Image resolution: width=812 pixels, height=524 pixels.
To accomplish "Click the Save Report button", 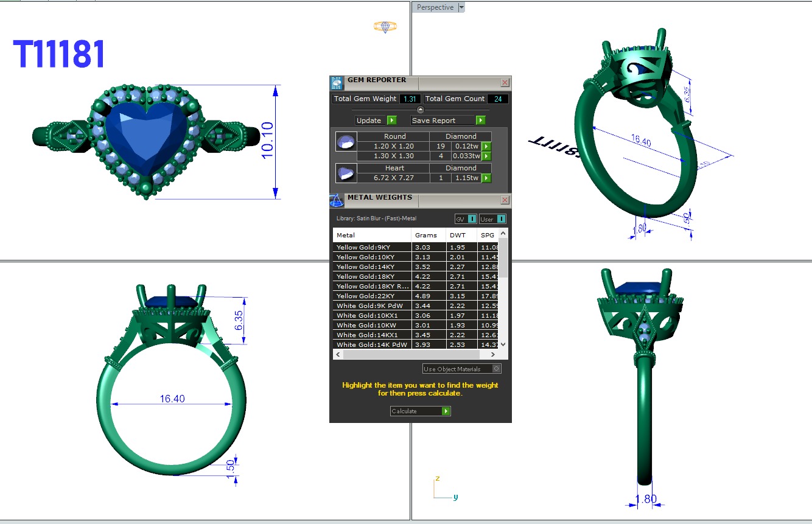I will [x=448, y=121].
